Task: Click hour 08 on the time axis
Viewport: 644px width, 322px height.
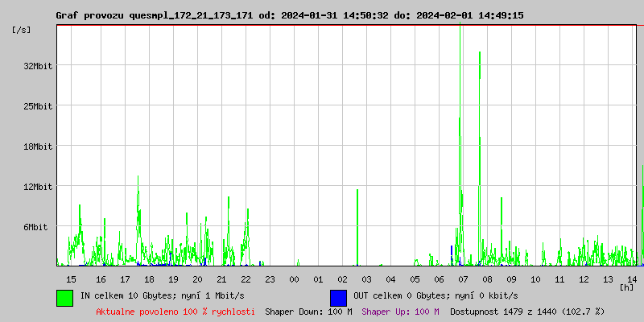Action: (487, 279)
